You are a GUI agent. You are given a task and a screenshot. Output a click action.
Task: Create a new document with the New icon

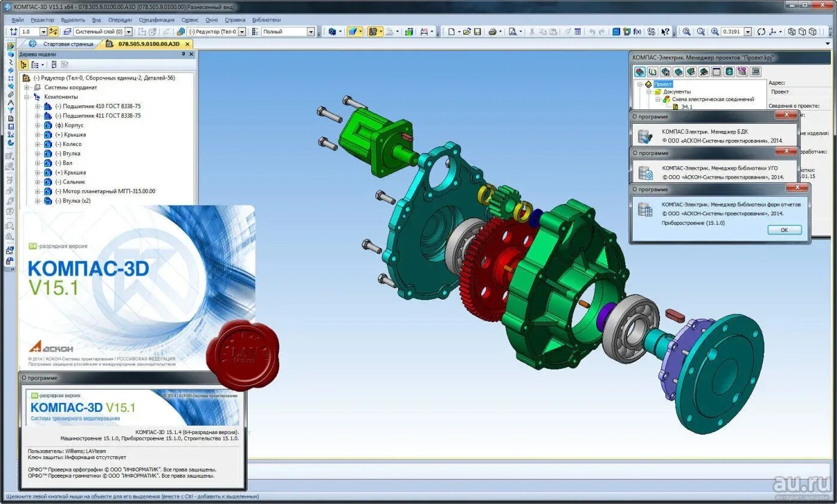(x=451, y=32)
